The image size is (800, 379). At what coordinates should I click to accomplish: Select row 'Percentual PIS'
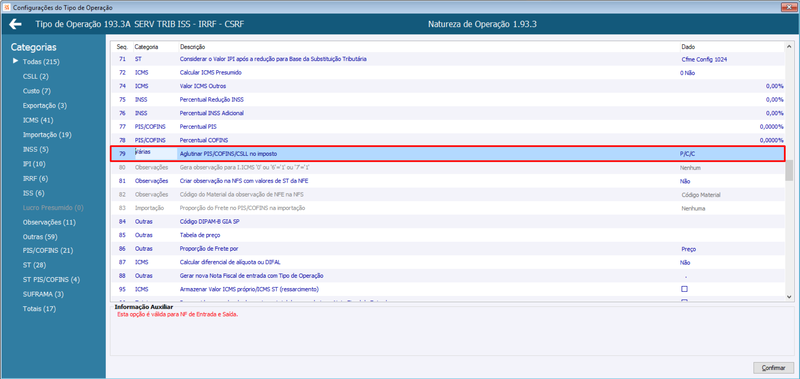tap(448, 127)
